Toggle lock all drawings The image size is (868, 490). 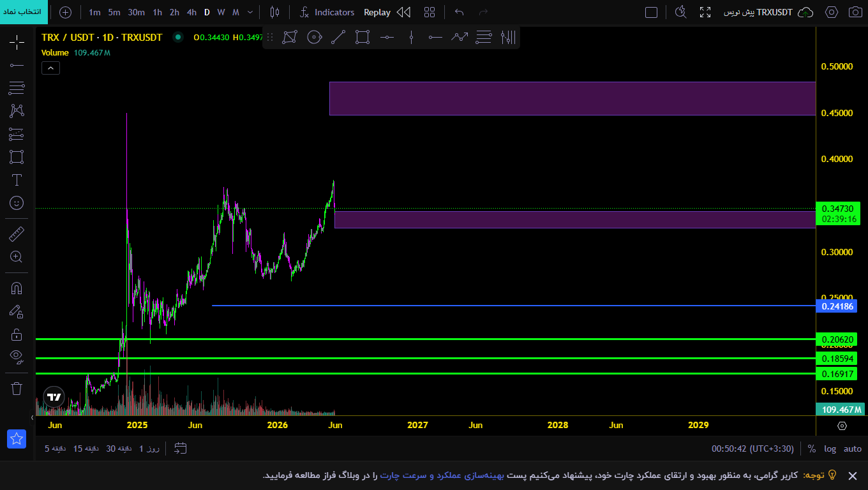pyautogui.click(x=17, y=334)
